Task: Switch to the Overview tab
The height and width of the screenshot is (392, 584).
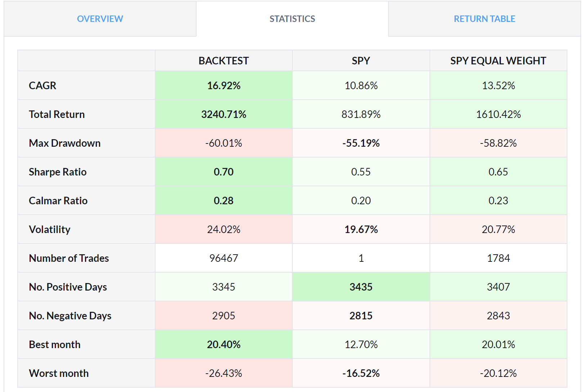Action: pyautogui.click(x=100, y=19)
